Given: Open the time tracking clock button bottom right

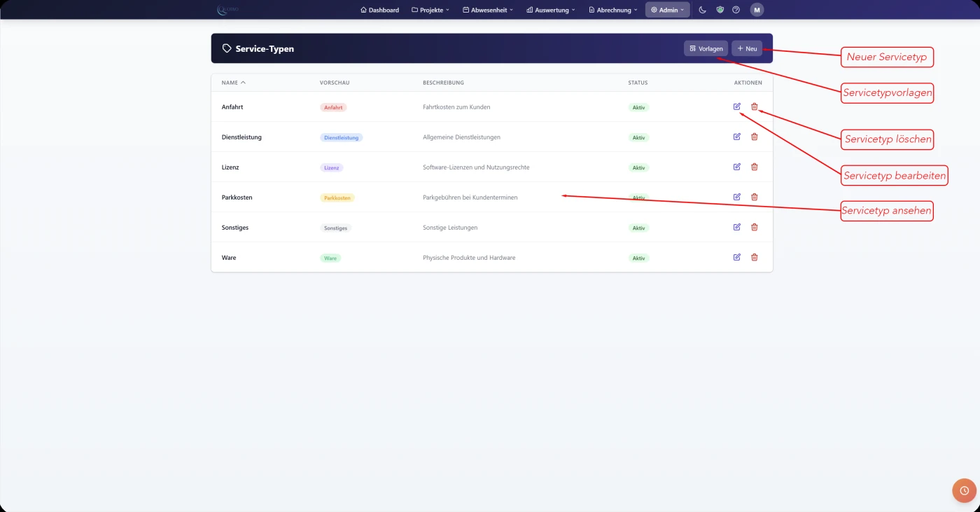Looking at the screenshot, I should coord(965,490).
